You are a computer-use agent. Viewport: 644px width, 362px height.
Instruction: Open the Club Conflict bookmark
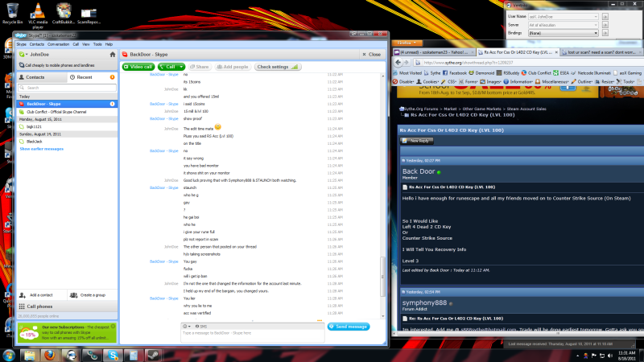(536, 73)
